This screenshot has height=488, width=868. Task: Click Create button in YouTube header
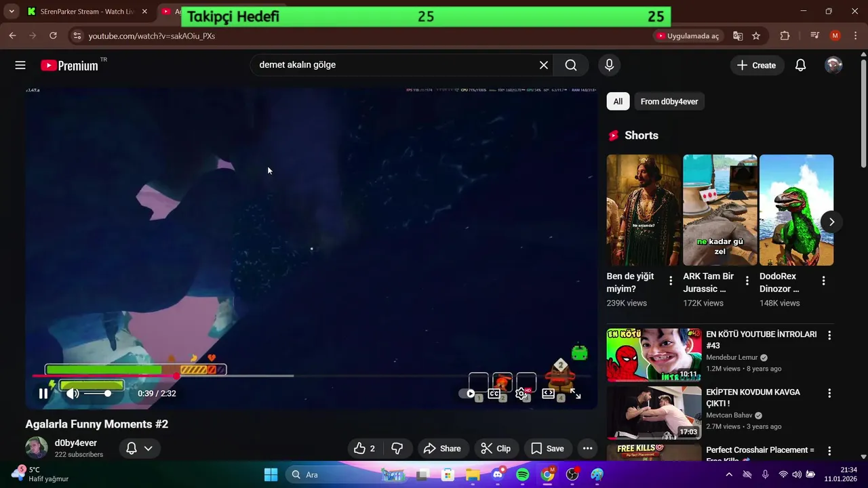point(756,65)
